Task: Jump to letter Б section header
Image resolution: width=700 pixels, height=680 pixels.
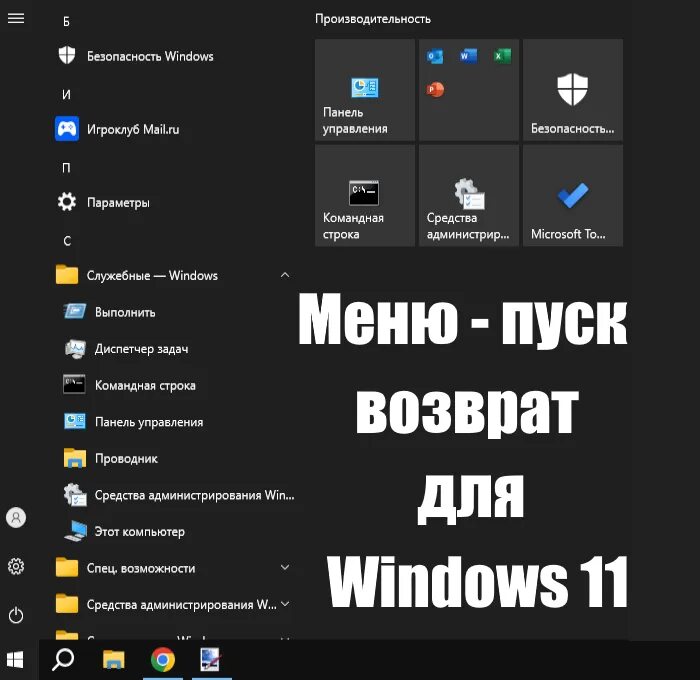Action: 66,21
